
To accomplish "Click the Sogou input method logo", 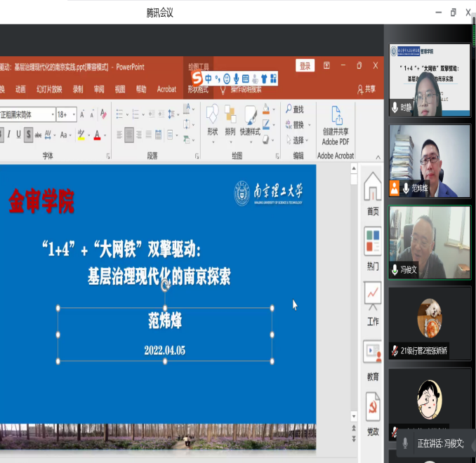I will 197,78.
